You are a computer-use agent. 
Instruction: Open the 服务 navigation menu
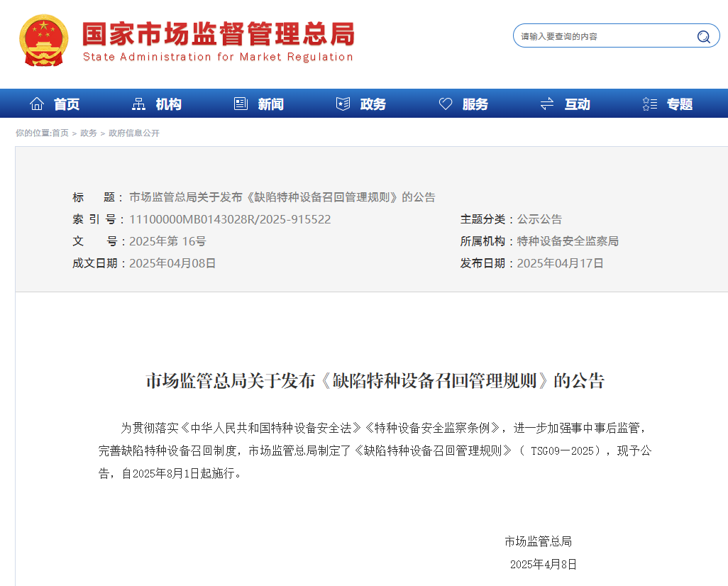(x=475, y=104)
